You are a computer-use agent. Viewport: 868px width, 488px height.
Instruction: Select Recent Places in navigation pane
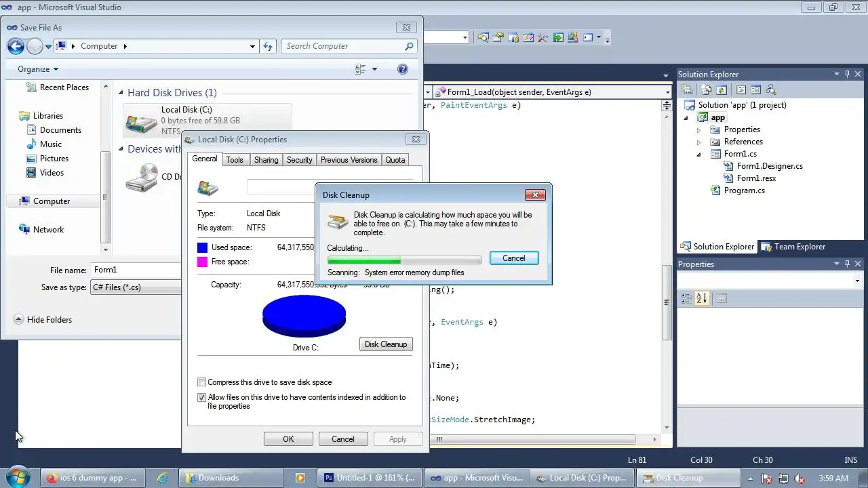click(64, 87)
